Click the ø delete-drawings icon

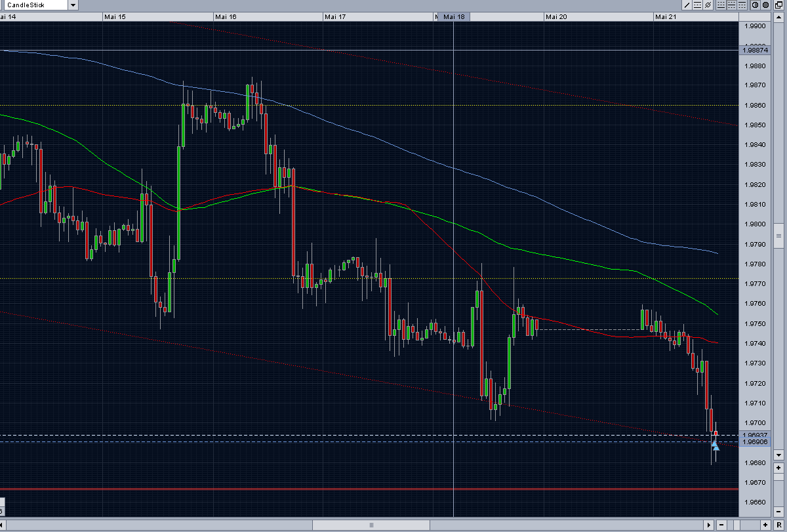pos(708,5)
